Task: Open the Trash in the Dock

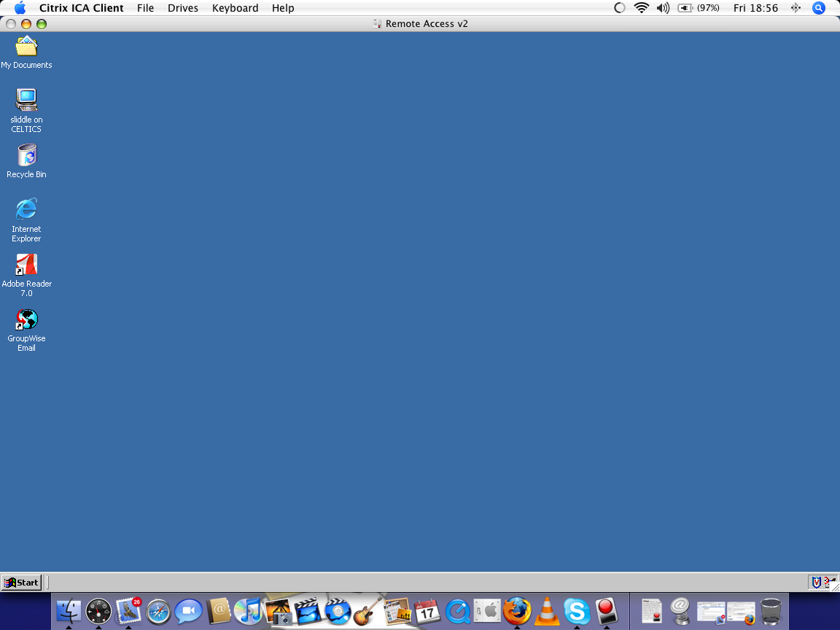Action: click(771, 611)
